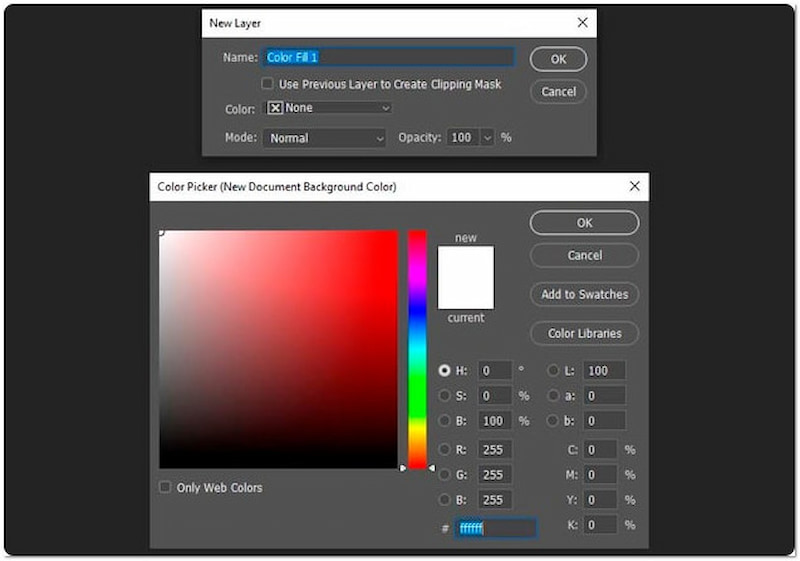Viewport: 800px width, 561px height.
Task: Click the vertical hue spectrum slider
Action: (417, 350)
